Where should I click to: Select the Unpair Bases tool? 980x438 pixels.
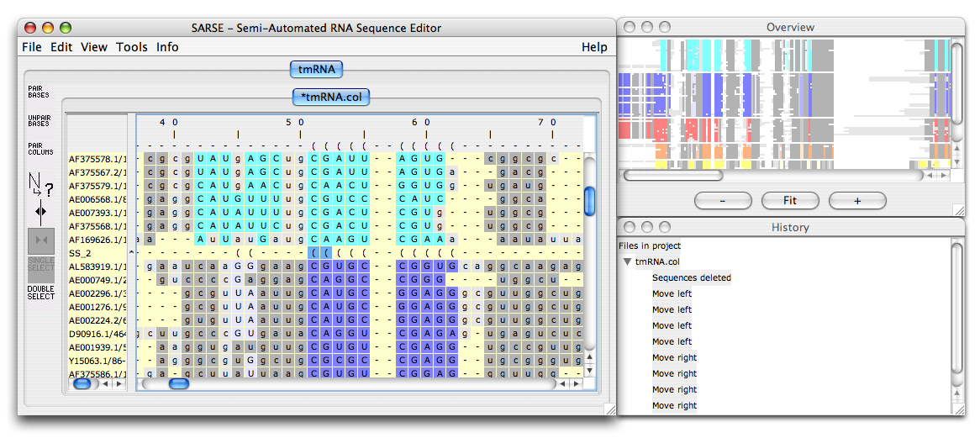39,120
